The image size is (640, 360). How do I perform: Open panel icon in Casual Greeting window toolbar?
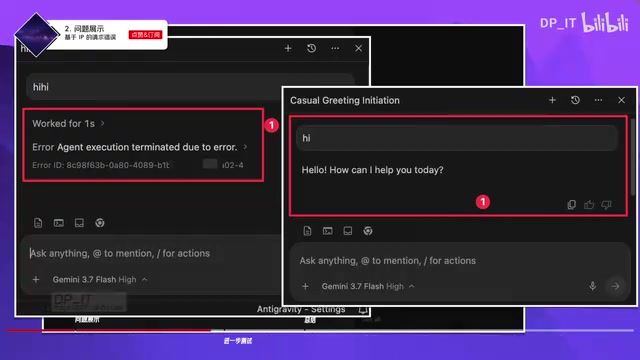pos(348,231)
